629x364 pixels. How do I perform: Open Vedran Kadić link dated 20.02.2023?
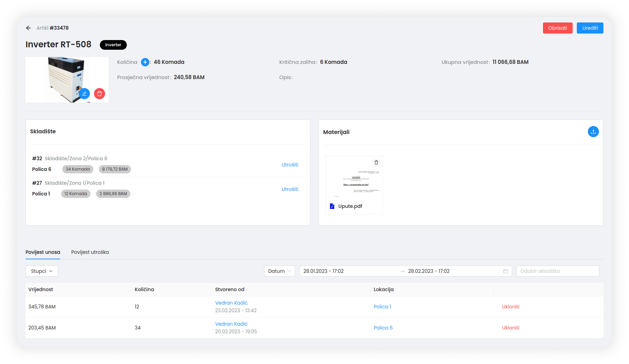point(231,324)
